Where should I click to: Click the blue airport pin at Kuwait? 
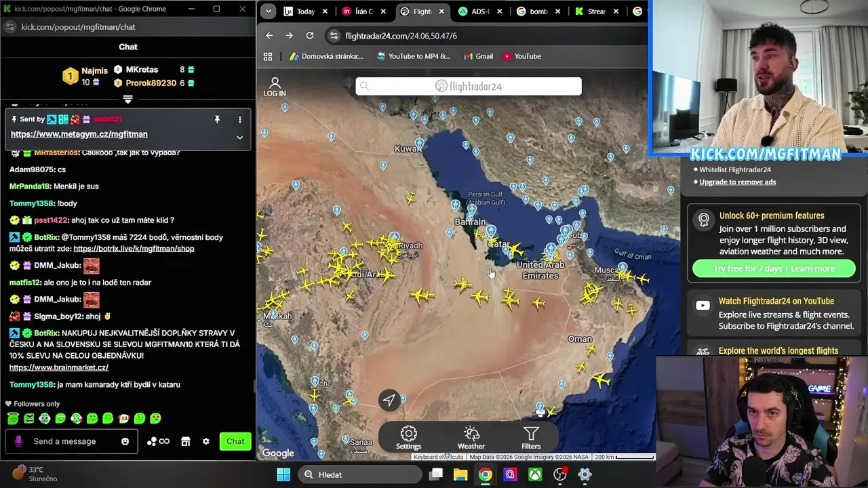tap(420, 144)
